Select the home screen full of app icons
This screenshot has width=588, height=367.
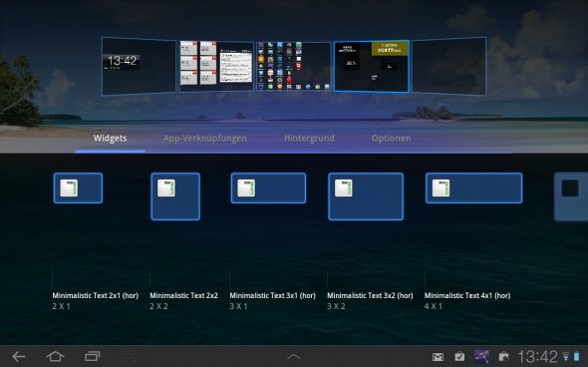[294, 67]
